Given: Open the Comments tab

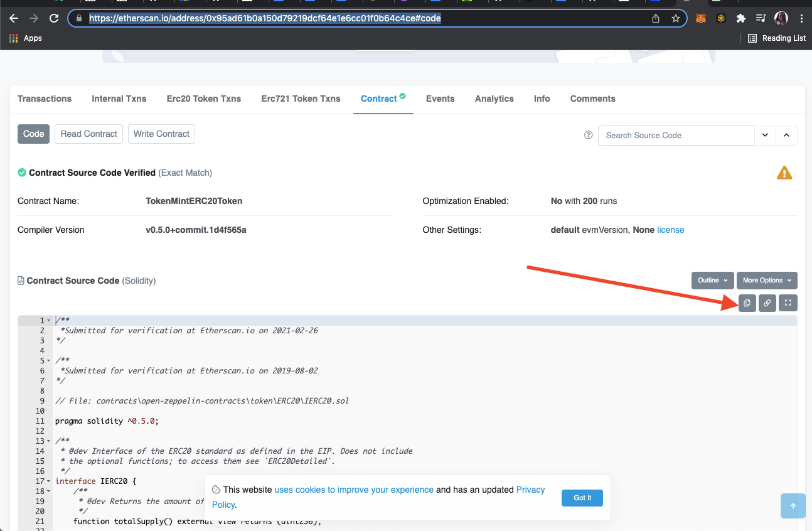Looking at the screenshot, I should point(593,99).
